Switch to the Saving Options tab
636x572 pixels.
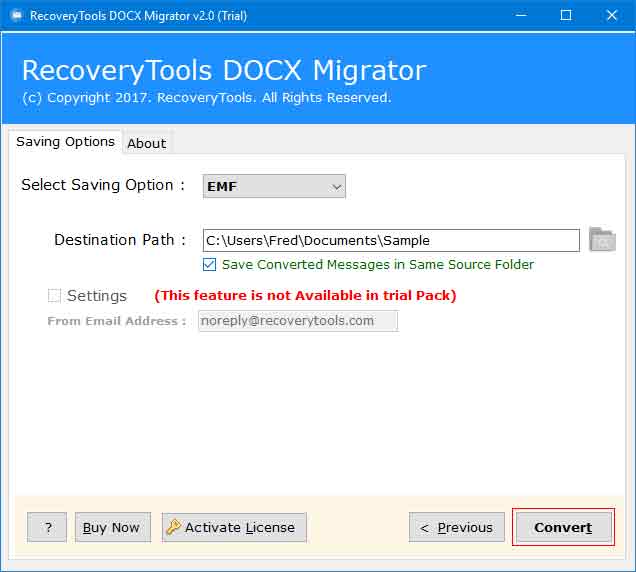click(x=65, y=142)
